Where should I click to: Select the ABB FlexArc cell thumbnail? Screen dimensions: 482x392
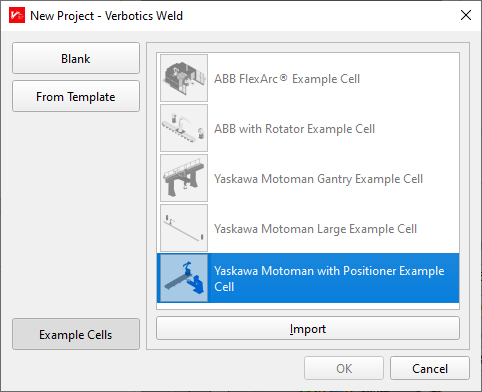(184, 78)
